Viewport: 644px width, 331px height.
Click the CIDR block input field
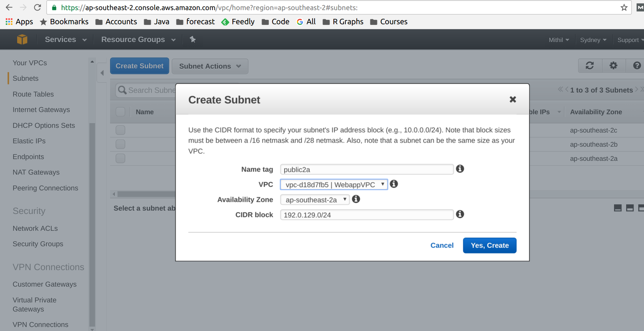tap(367, 215)
